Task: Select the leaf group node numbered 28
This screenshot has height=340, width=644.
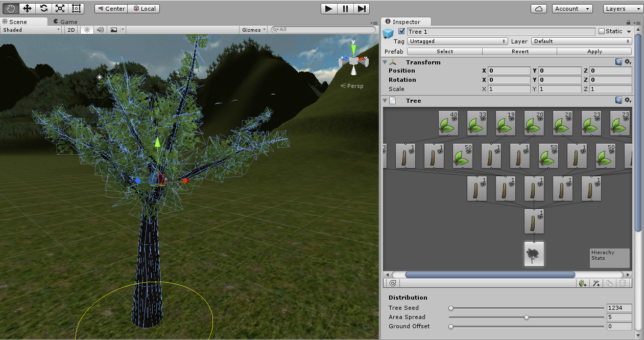Action: tap(562, 124)
